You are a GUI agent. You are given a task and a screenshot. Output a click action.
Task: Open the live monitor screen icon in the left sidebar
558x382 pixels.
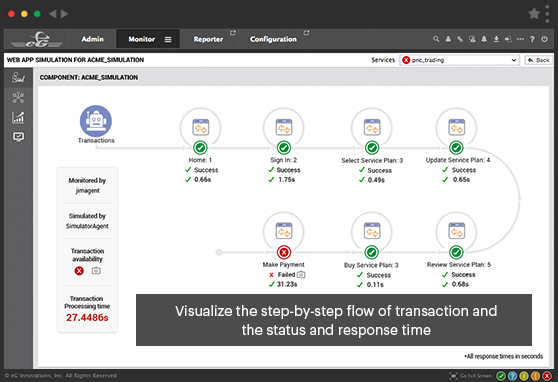coord(18,137)
